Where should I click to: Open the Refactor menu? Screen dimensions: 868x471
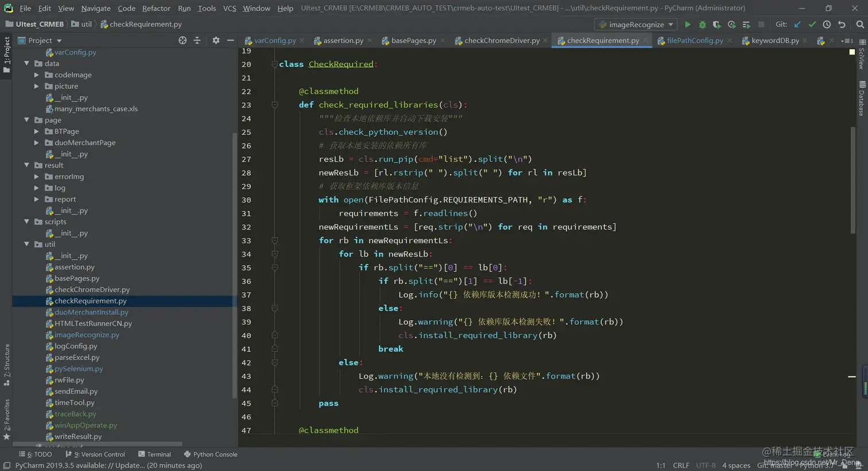pyautogui.click(x=156, y=8)
